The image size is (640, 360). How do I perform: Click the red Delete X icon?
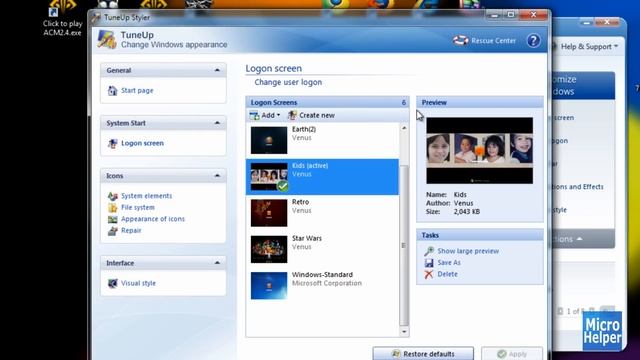(429, 274)
